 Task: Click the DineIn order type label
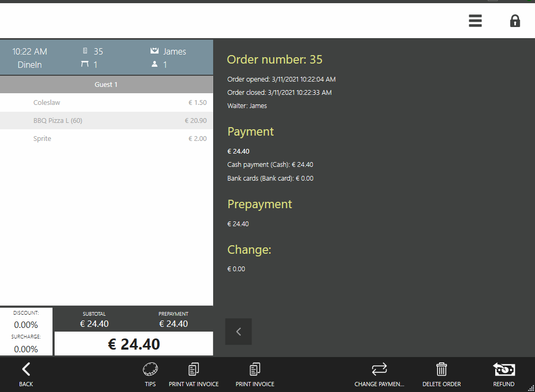point(29,64)
